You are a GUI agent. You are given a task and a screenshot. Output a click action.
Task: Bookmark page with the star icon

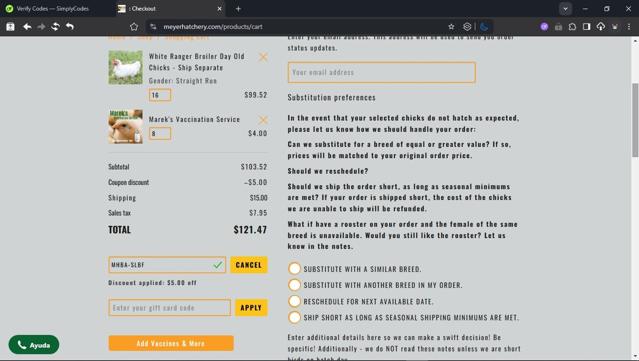(x=451, y=26)
